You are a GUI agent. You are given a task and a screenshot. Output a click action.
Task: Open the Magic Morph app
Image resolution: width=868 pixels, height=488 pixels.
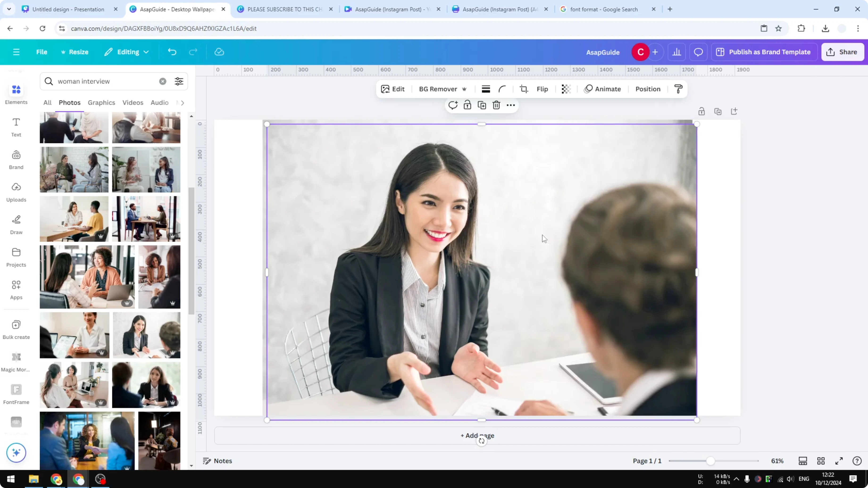pos(16,361)
